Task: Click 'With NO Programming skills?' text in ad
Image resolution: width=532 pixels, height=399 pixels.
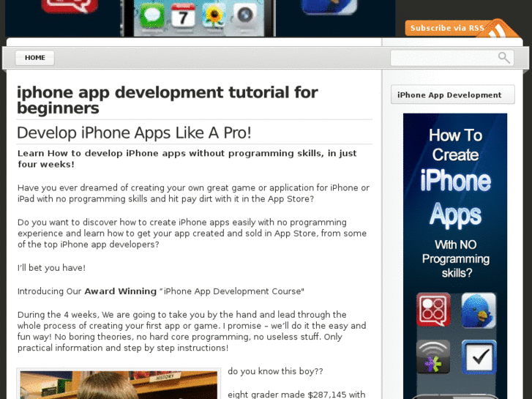Action: pyautogui.click(x=456, y=258)
